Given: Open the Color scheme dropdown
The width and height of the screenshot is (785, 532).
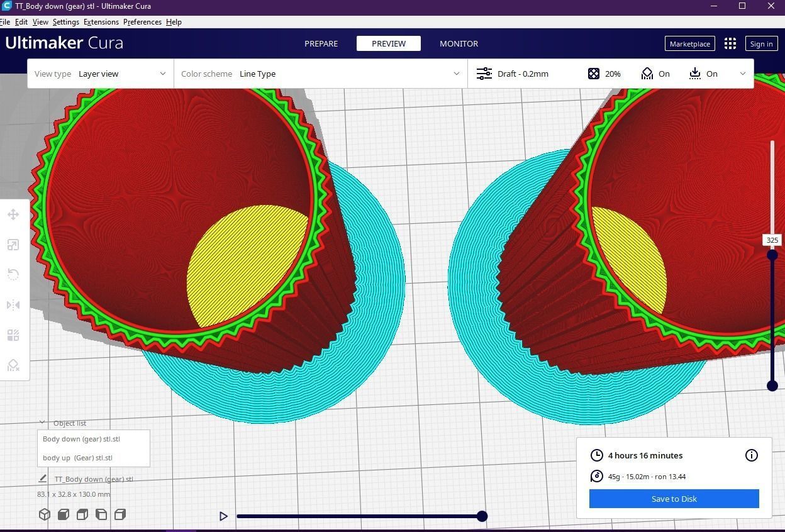Looking at the screenshot, I should (x=320, y=74).
